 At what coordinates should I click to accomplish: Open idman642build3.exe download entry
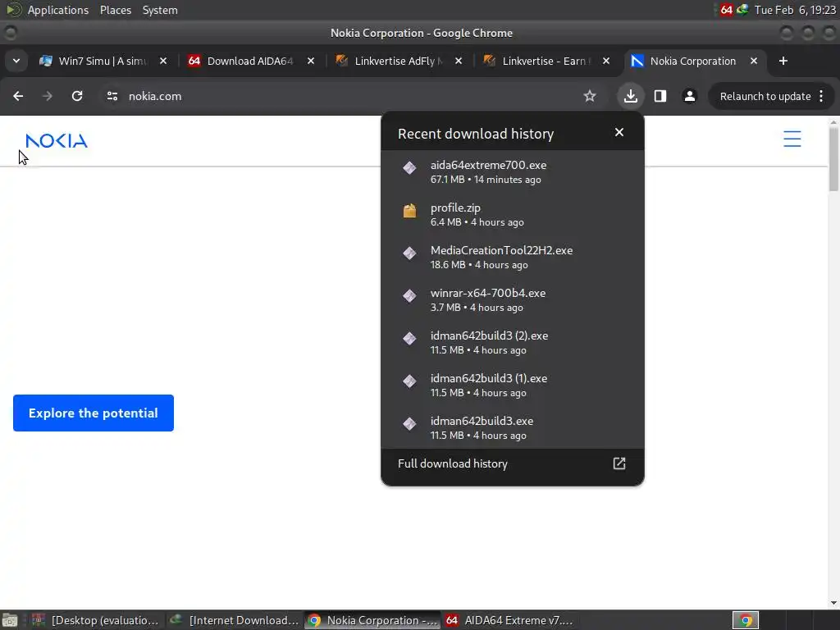tap(512, 427)
